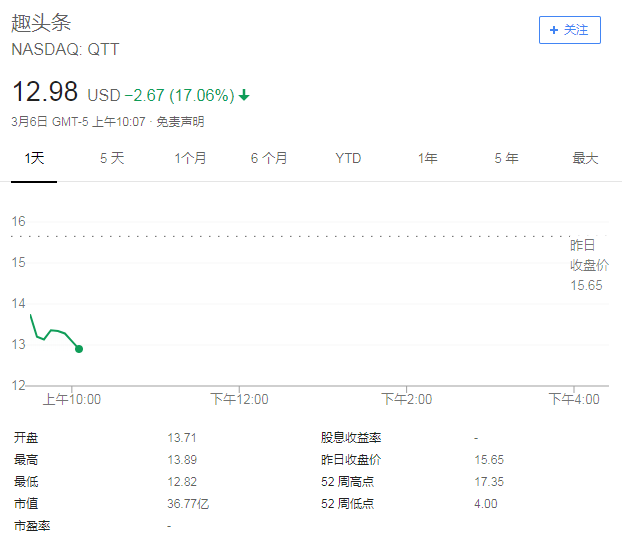Switch to the 6 个月 tab
The height and width of the screenshot is (544, 622).
(269, 158)
